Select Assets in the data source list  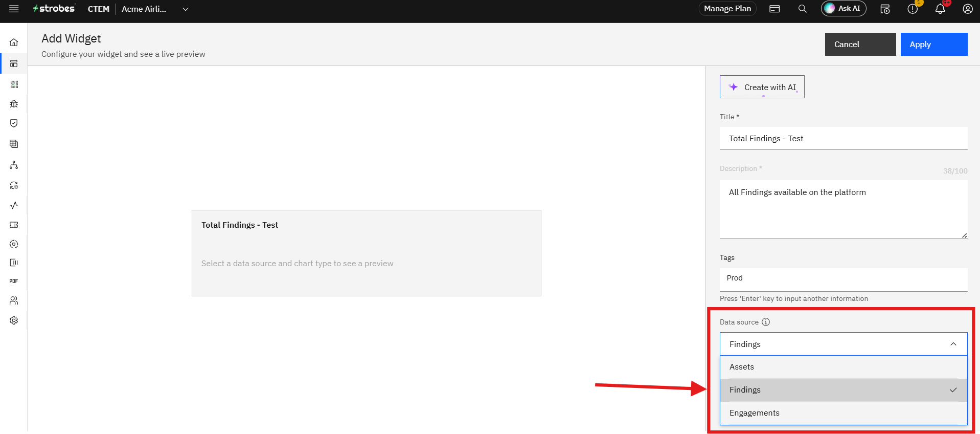pos(844,367)
